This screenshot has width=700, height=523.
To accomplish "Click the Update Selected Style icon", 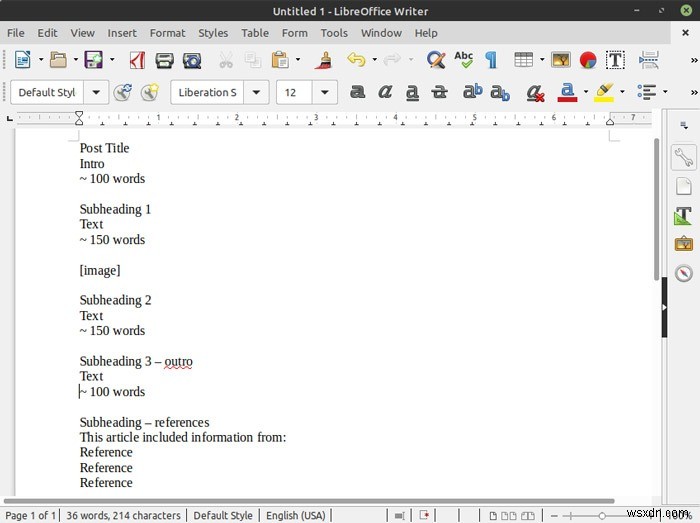I will 123,92.
